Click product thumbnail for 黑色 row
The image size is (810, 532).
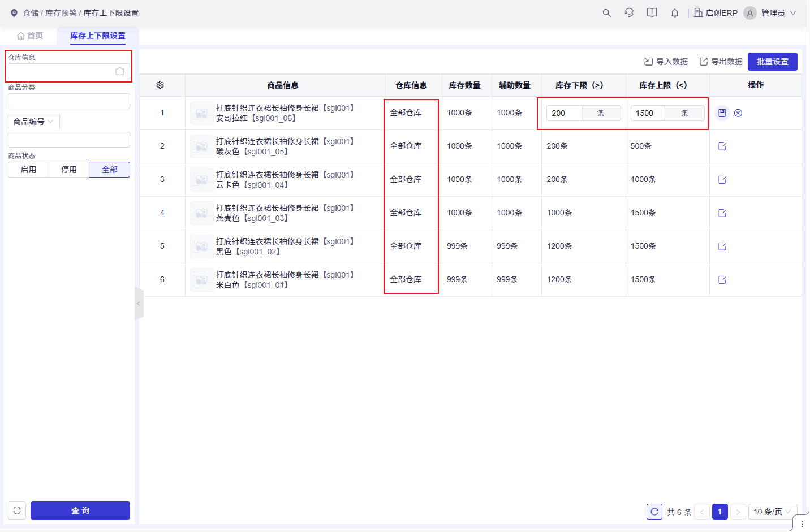(201, 246)
